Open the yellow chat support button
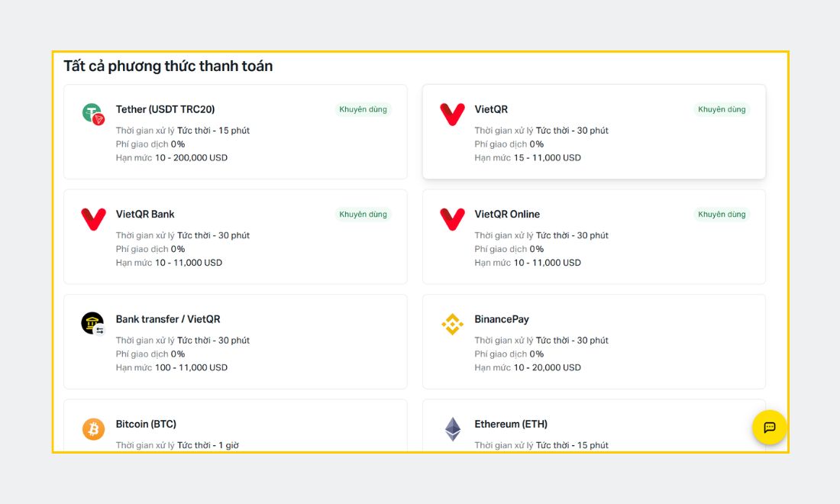Screen dimensions: 840x504 (x=769, y=428)
